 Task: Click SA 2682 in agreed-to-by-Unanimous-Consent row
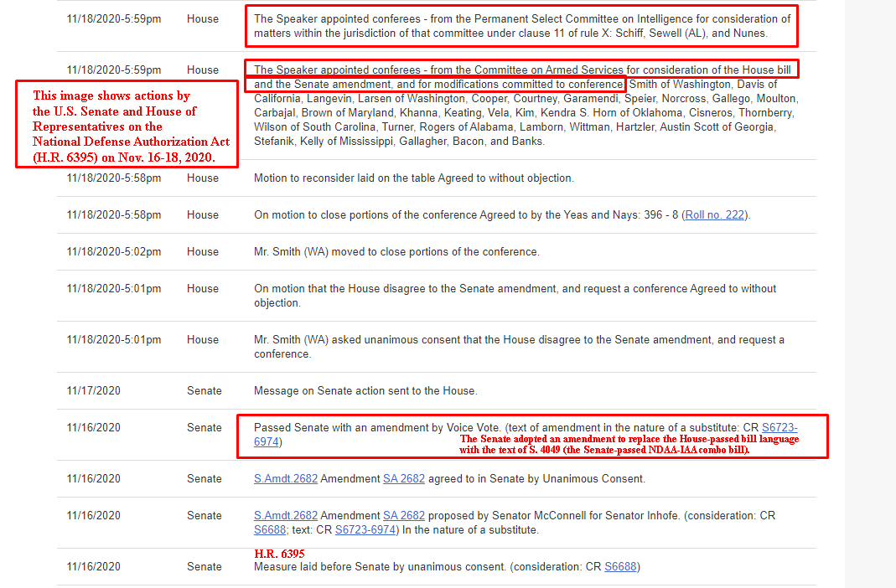tap(404, 479)
